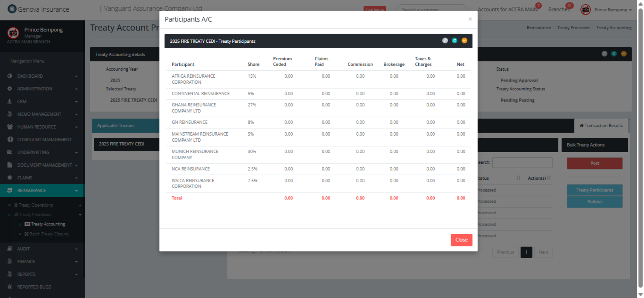644x298 pixels.
Task: Refresh the Treaty Participants panel
Action: coord(454,41)
